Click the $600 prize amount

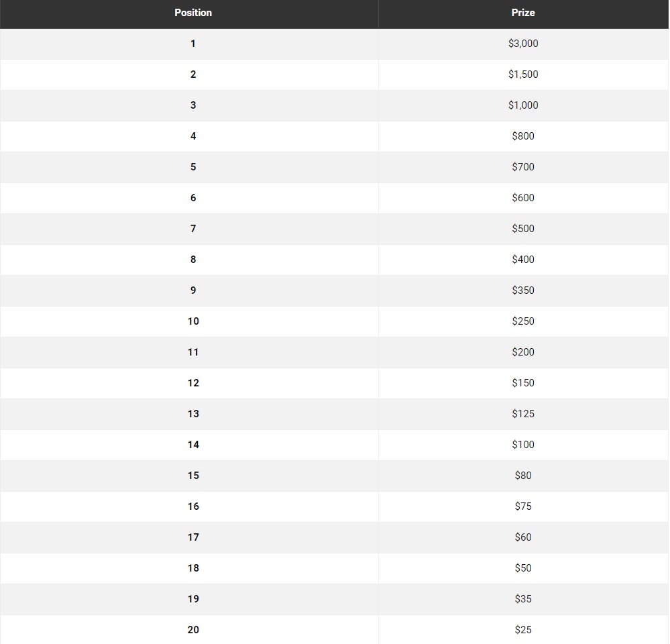click(523, 198)
